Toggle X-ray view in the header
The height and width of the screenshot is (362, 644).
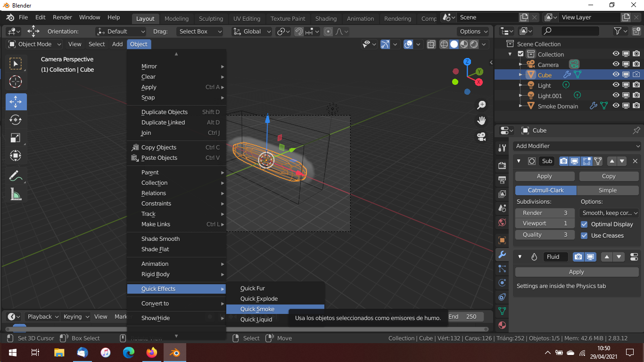click(x=431, y=44)
